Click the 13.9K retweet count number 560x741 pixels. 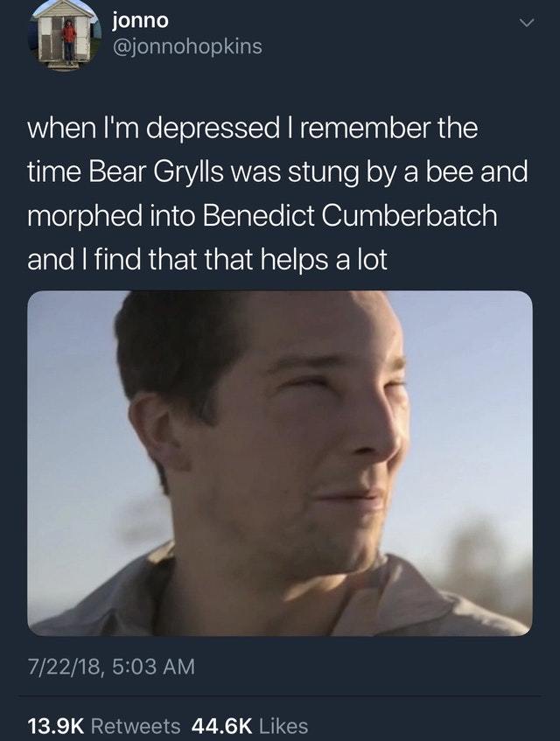pyautogui.click(x=56, y=726)
